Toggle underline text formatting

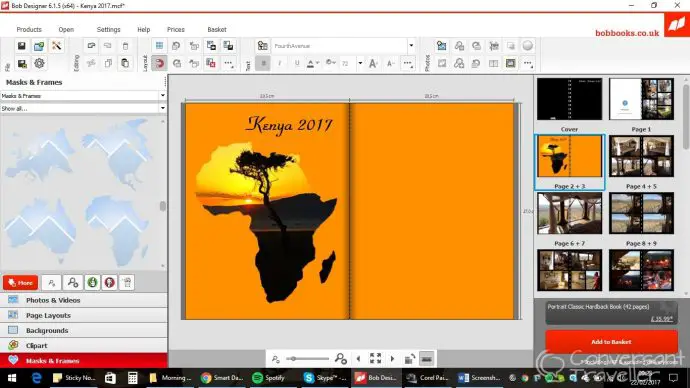point(297,63)
